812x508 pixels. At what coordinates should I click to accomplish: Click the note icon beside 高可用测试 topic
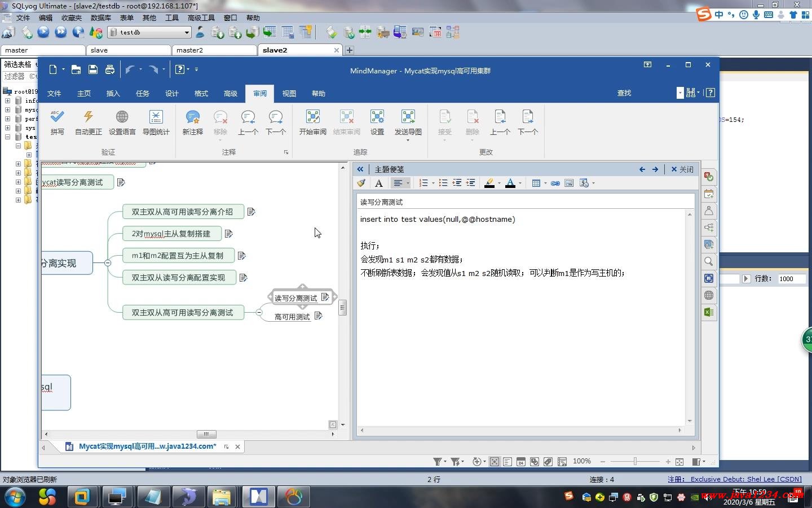[x=319, y=316]
